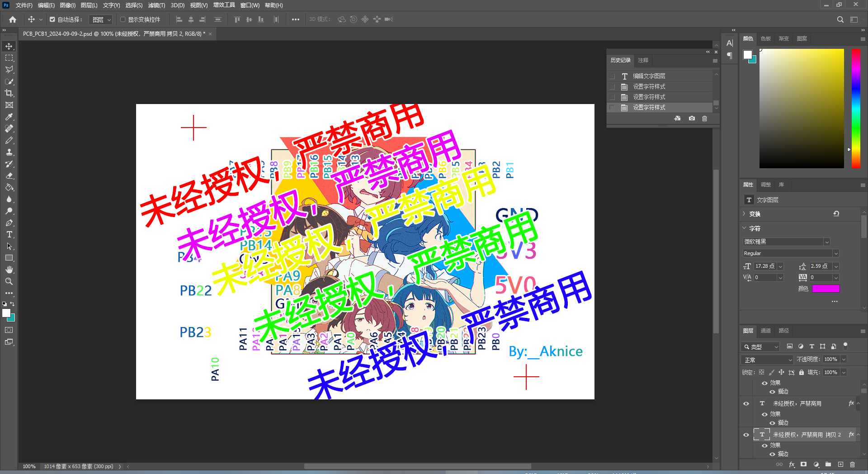Toggle the pixel layer filter in Layers panel
This screenshot has width=868, height=474.
pos(790,346)
